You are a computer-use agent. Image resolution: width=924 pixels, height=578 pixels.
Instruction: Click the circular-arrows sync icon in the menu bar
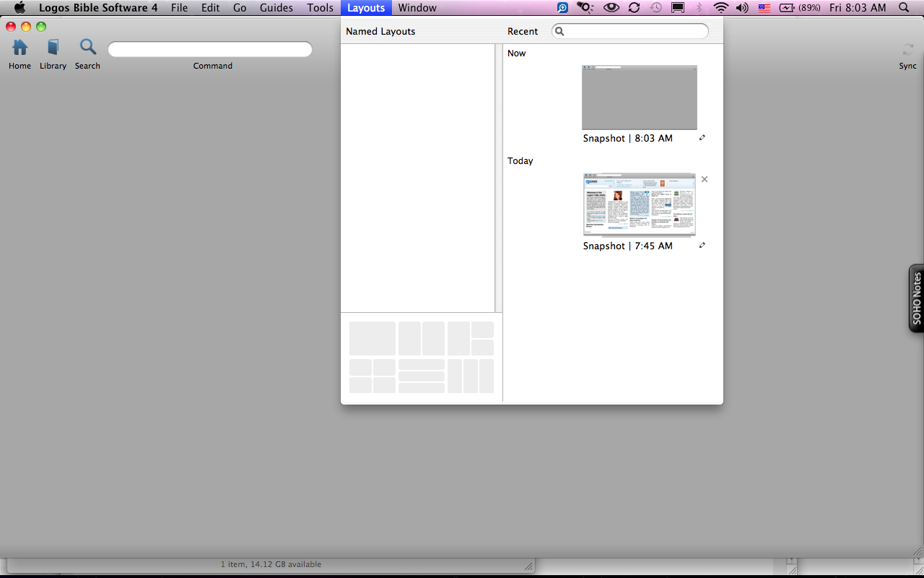(x=634, y=8)
